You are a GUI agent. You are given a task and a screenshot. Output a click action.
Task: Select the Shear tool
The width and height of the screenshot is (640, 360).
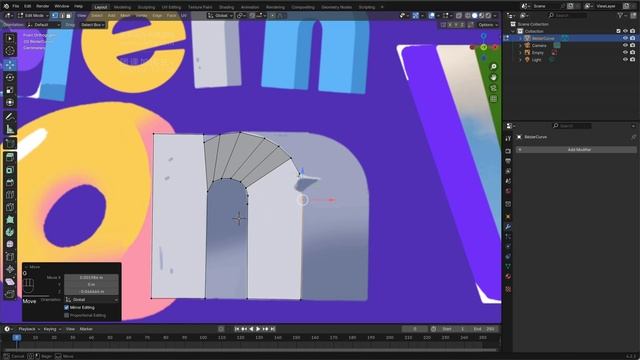click(10, 282)
